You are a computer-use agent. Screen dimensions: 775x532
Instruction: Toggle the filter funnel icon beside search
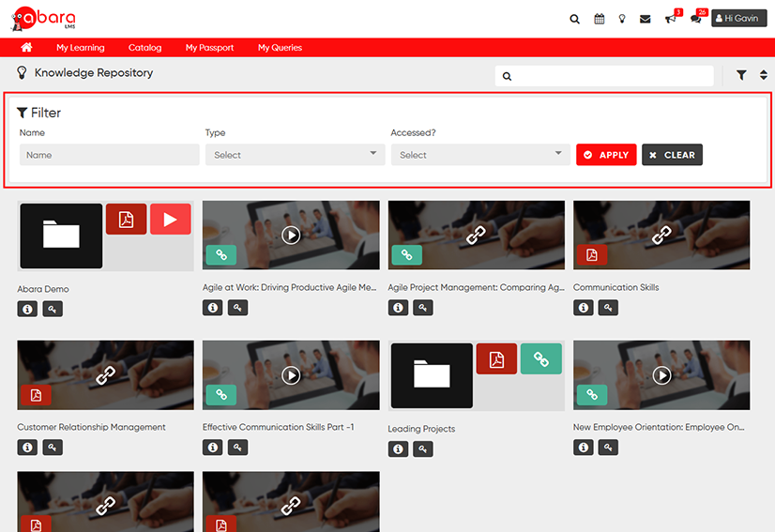tap(741, 75)
